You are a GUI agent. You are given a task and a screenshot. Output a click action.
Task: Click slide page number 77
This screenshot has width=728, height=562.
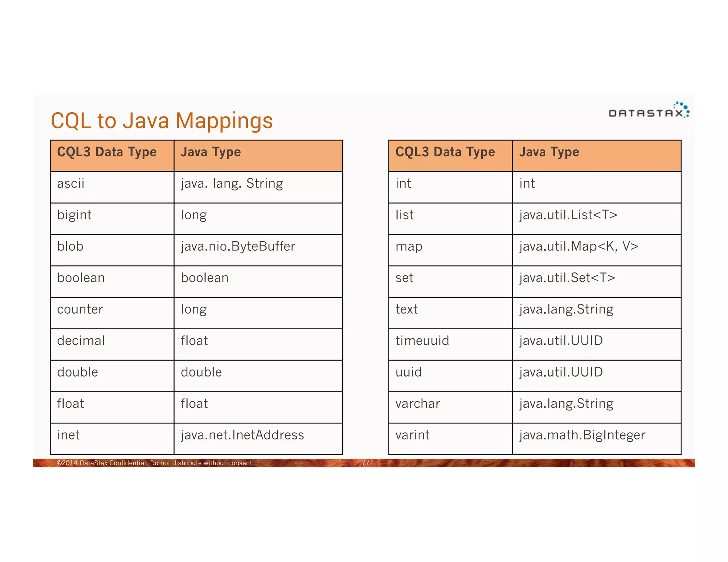pos(365,463)
